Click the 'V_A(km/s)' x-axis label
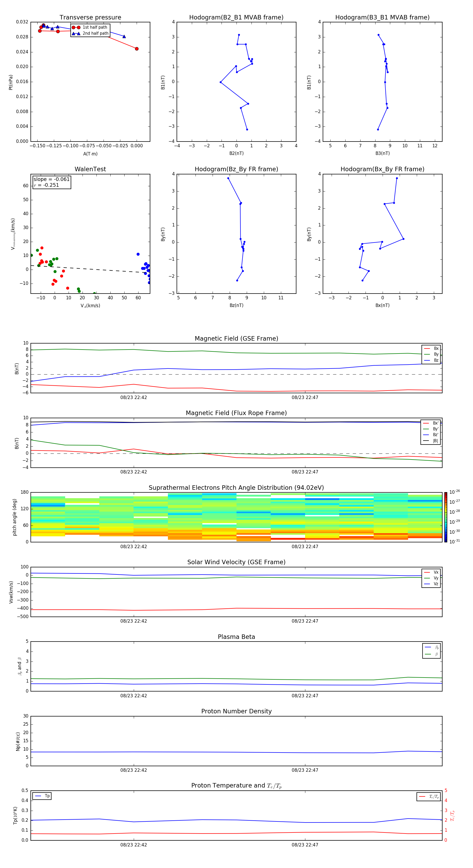Viewport: 473px width, 868px height. point(90,306)
